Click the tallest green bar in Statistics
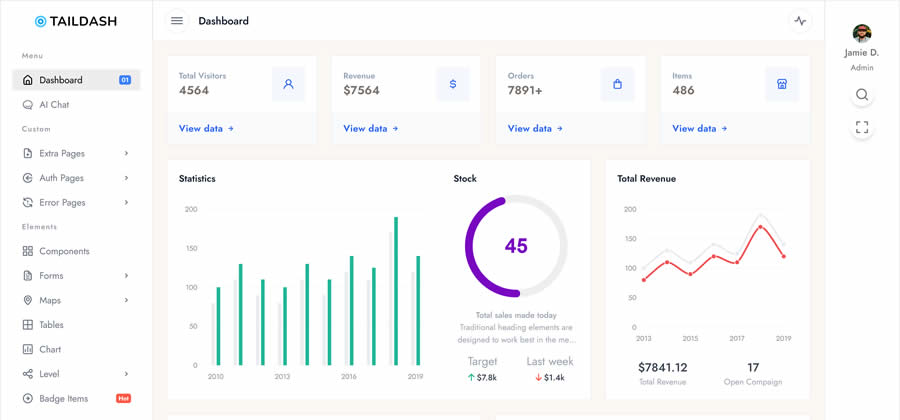The width and height of the screenshot is (900, 420). click(x=396, y=291)
